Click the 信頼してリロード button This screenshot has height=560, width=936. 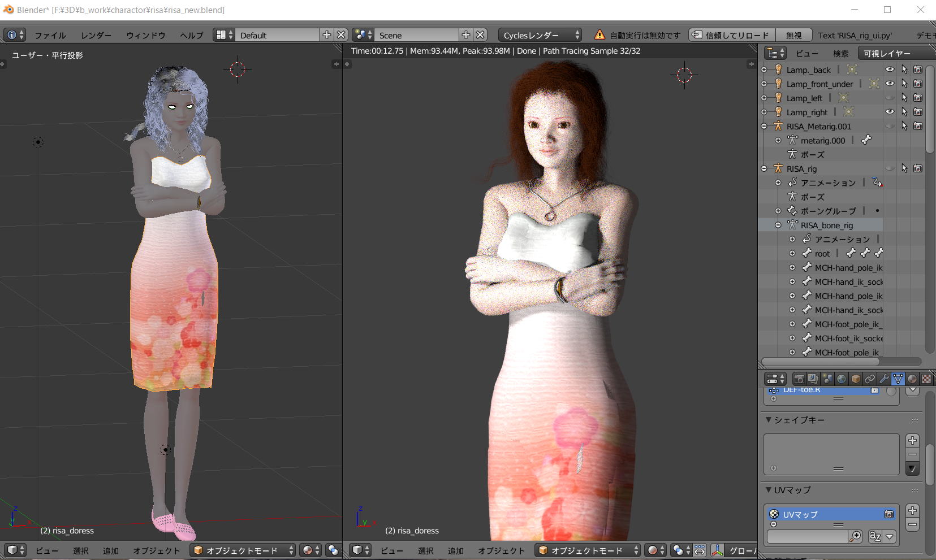point(731,35)
